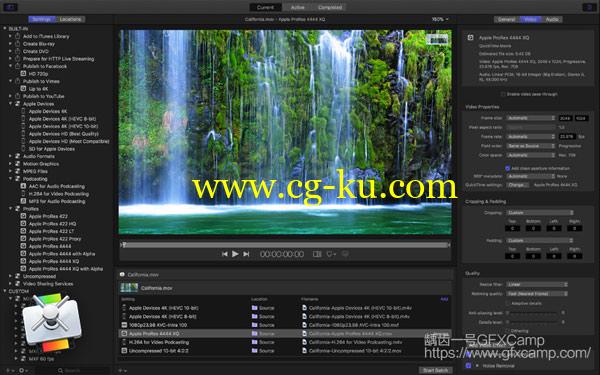Viewport: 600px width, 375px height.
Task: Click the AAC for Audio Podcasting icon
Action: 23,186
